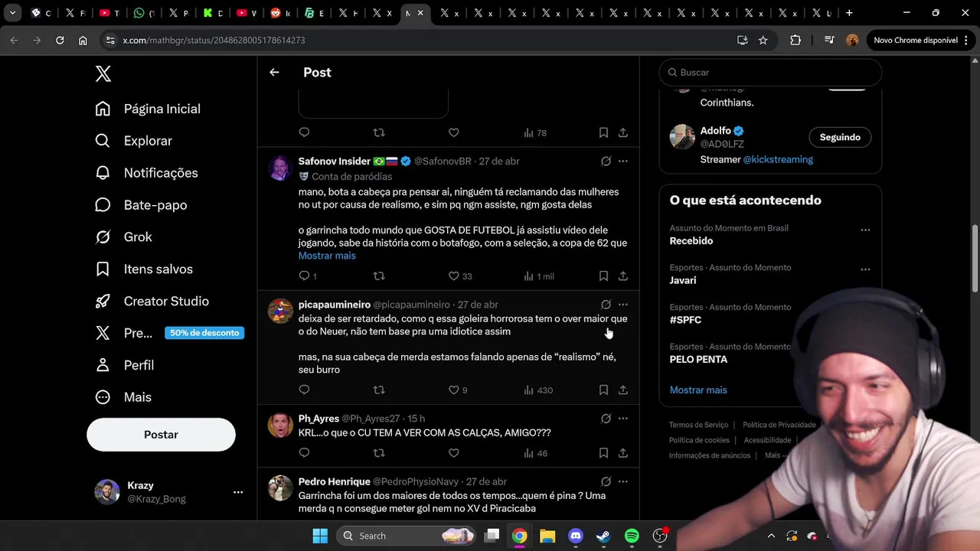Open more options on Ph_Ayres's post
Screen dimensions: 980x551
click(x=623, y=419)
